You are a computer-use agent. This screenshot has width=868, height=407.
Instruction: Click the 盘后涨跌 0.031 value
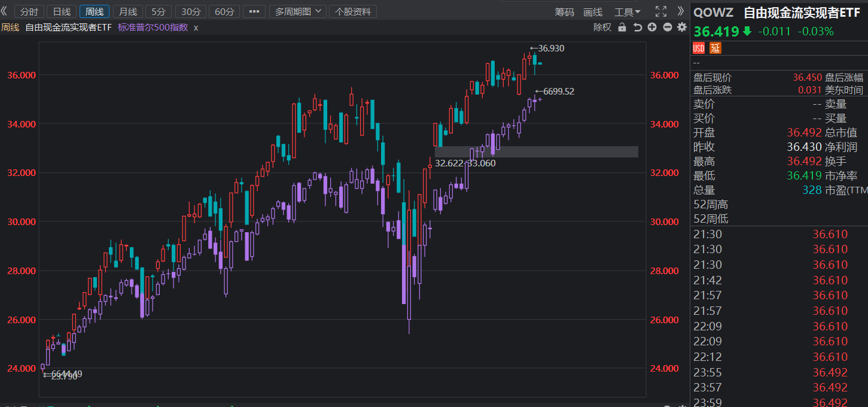[810, 90]
